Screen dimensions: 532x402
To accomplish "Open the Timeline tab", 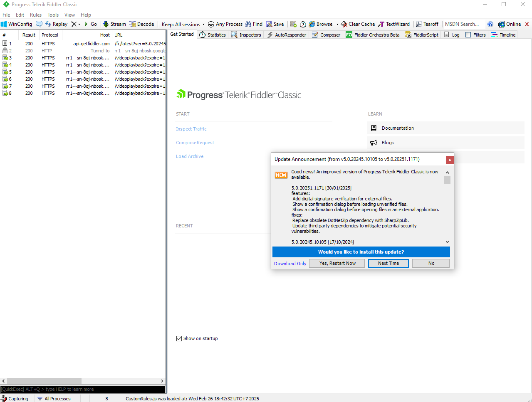I will click(x=503, y=35).
